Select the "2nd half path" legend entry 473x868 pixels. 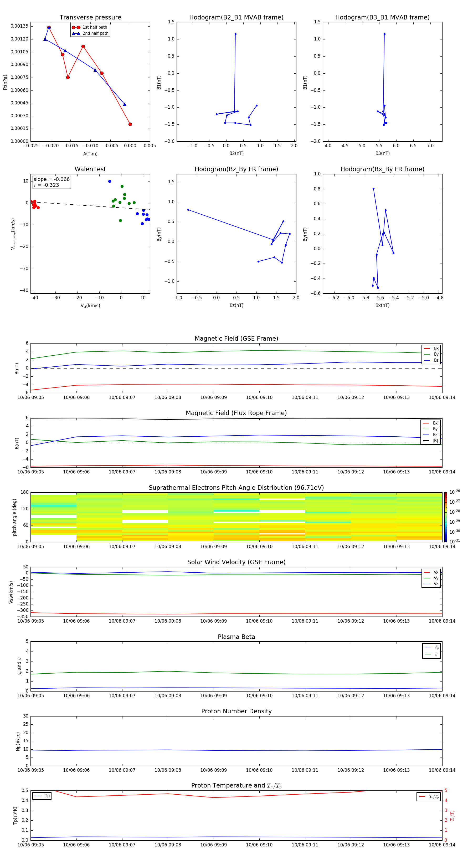pos(90,33)
